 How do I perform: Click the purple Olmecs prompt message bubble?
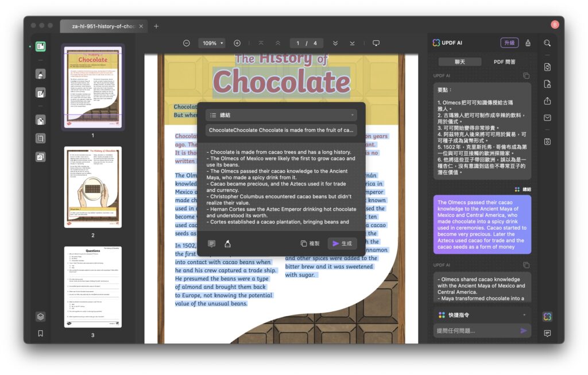coord(482,224)
